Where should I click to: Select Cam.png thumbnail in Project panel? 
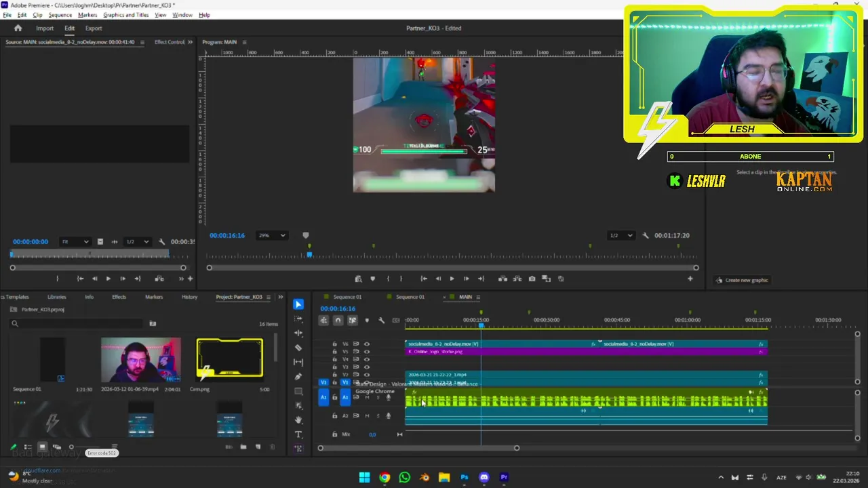point(229,358)
